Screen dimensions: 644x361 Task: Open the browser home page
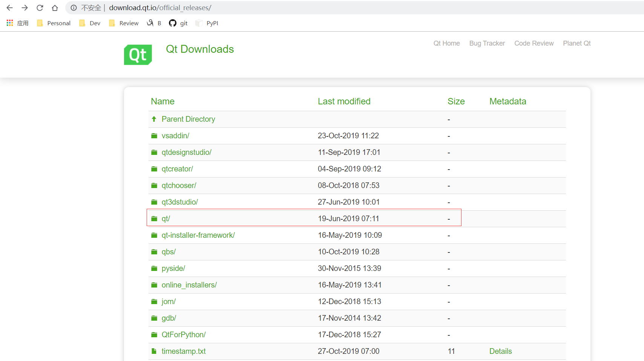point(55,8)
